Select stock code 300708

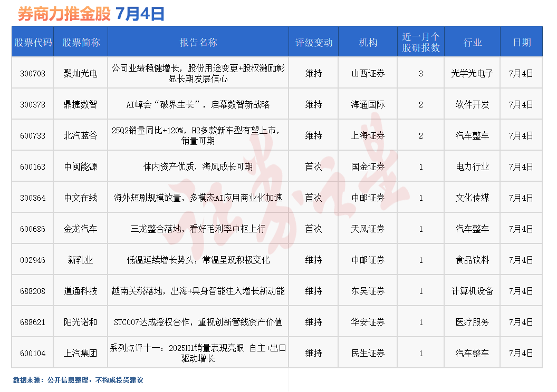click(33, 73)
